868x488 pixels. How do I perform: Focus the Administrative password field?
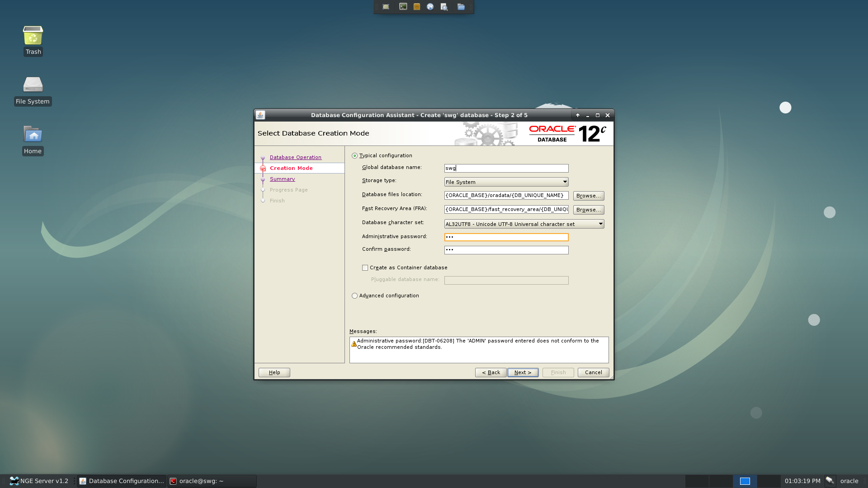(506, 237)
